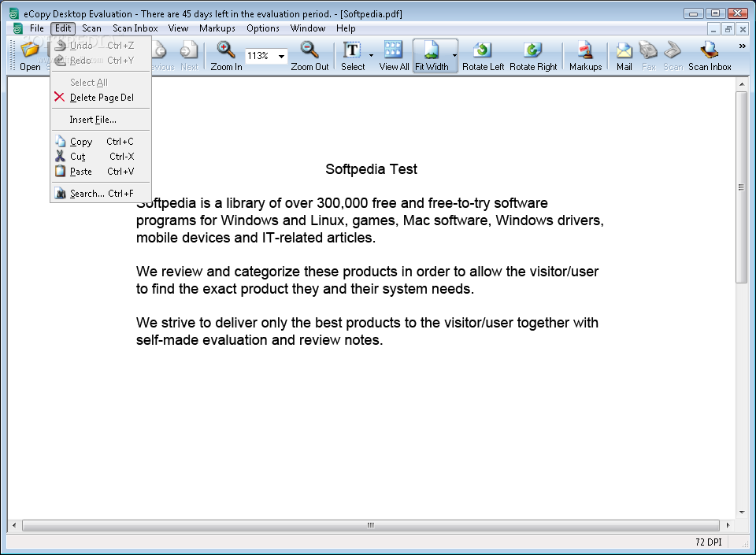Activate the Select text tool icon
Screen dimensions: 756x555
point(352,50)
